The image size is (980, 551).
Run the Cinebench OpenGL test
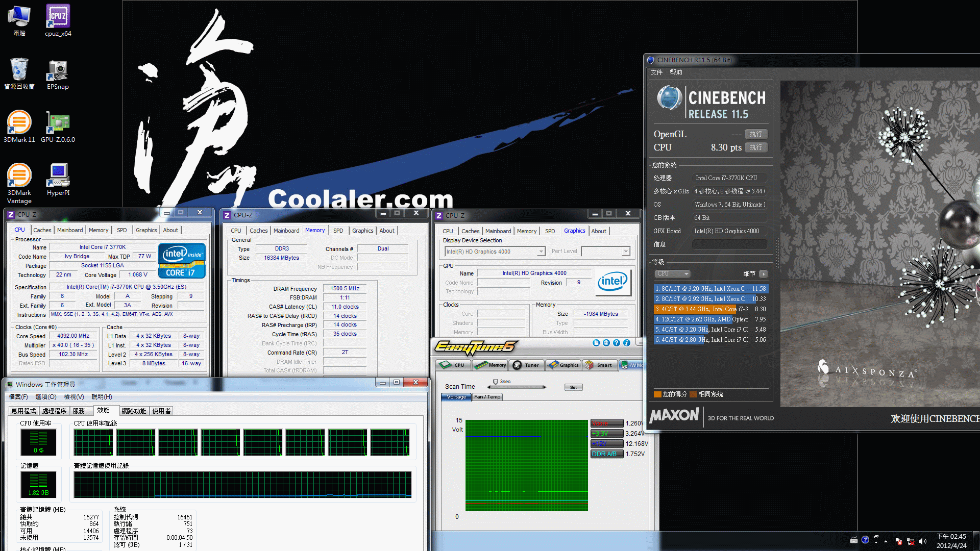pos(756,134)
